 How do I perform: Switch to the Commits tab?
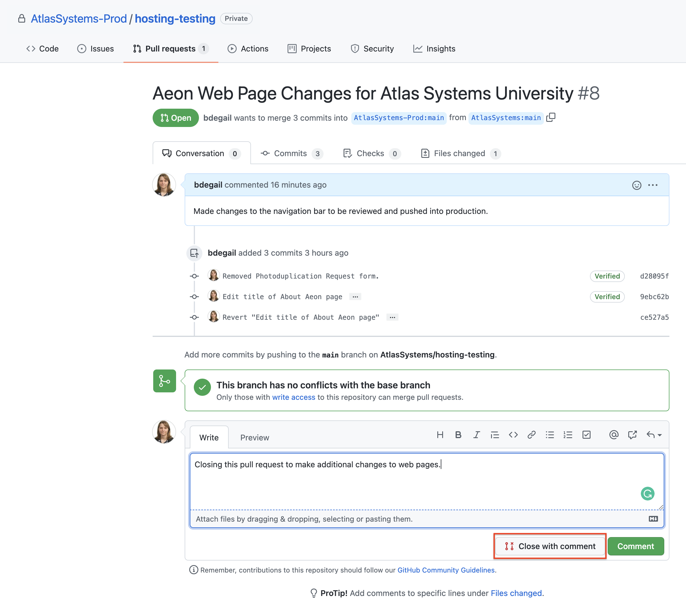coord(290,153)
